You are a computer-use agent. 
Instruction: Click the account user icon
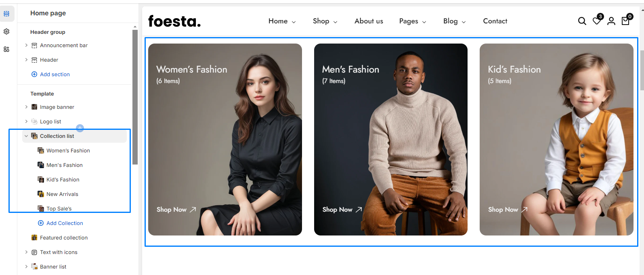611,21
